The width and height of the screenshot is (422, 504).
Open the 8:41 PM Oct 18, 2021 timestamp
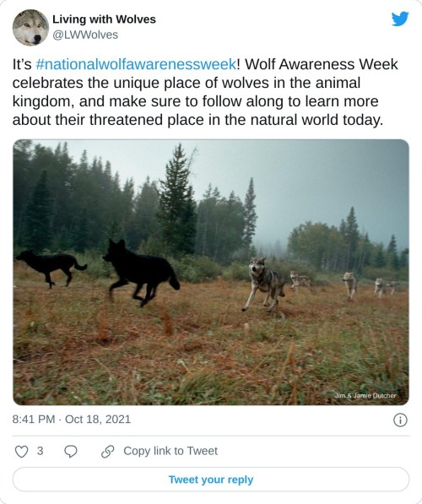pos(72,419)
